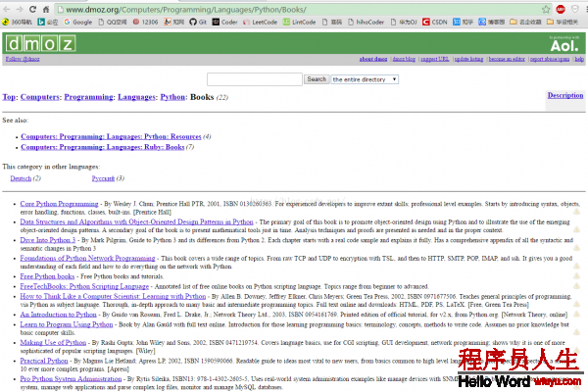Image resolution: width=588 pixels, height=392 pixels.
Task: Open the hihoCoder bookmark
Action: (366, 23)
